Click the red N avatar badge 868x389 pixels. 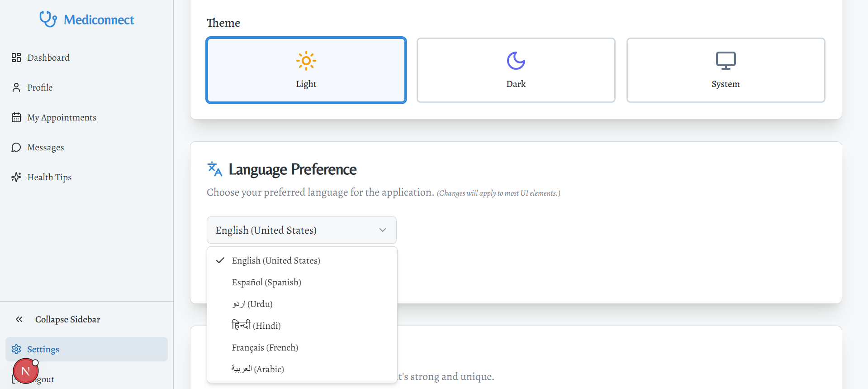[x=25, y=371]
